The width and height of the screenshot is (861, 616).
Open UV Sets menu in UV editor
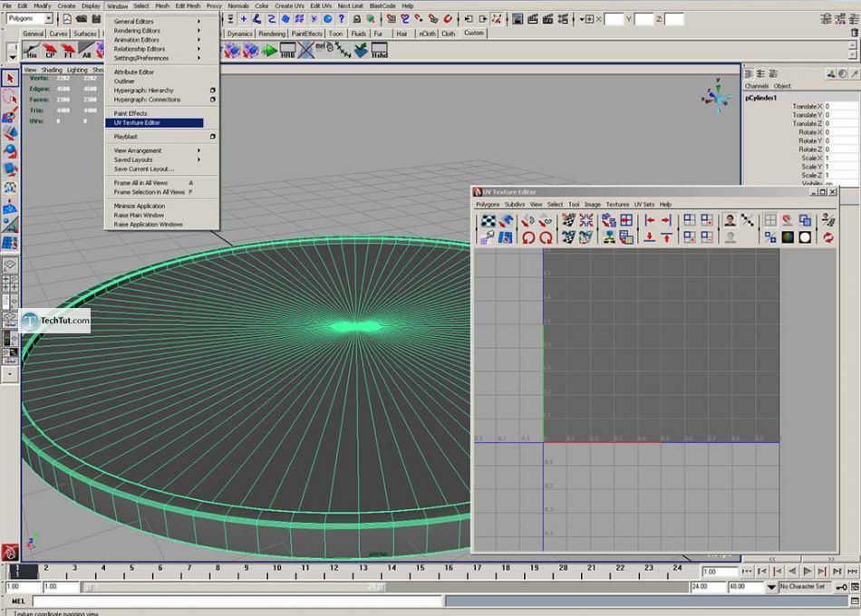pyautogui.click(x=644, y=204)
